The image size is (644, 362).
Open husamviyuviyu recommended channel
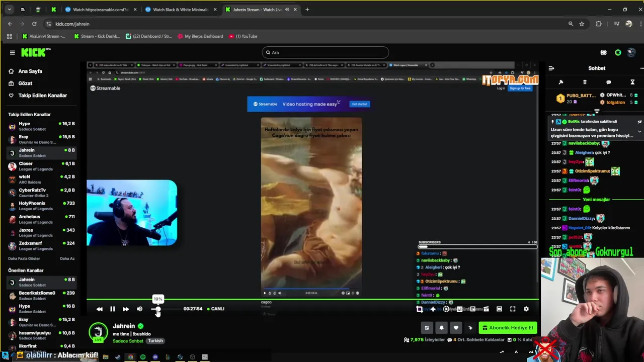41,335
